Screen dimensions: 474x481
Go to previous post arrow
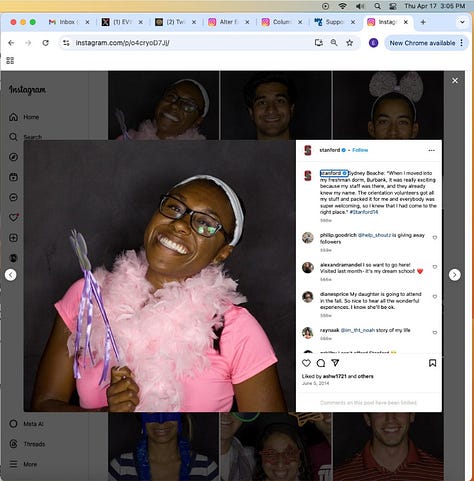click(11, 275)
